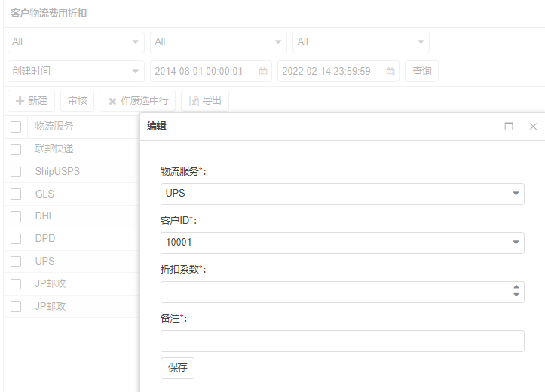Screen dimensions: 545x392
Task: Toggle the header select-all checkbox
Action: point(16,127)
